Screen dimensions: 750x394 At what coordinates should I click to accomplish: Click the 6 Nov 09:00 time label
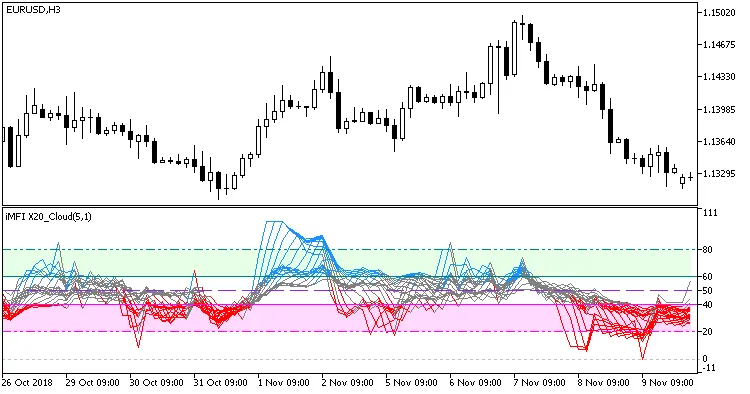point(476,383)
